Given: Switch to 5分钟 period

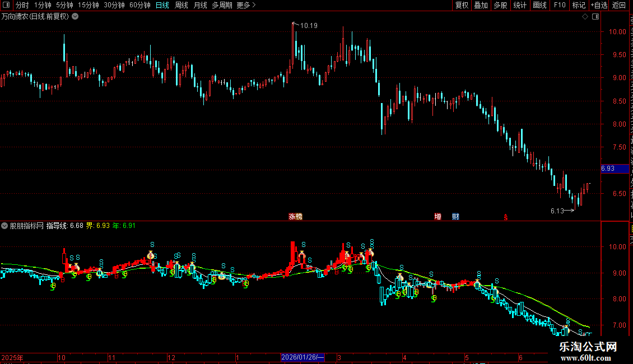Looking at the screenshot, I should pyautogui.click(x=64, y=5).
